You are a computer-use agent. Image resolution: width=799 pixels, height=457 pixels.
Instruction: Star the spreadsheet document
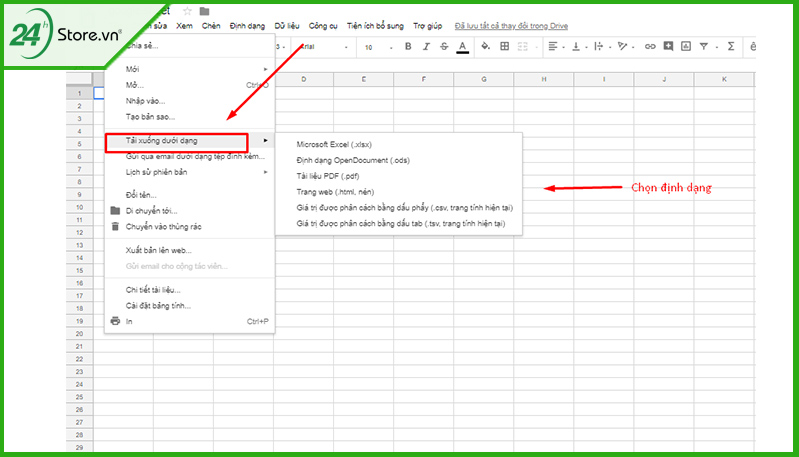point(187,11)
